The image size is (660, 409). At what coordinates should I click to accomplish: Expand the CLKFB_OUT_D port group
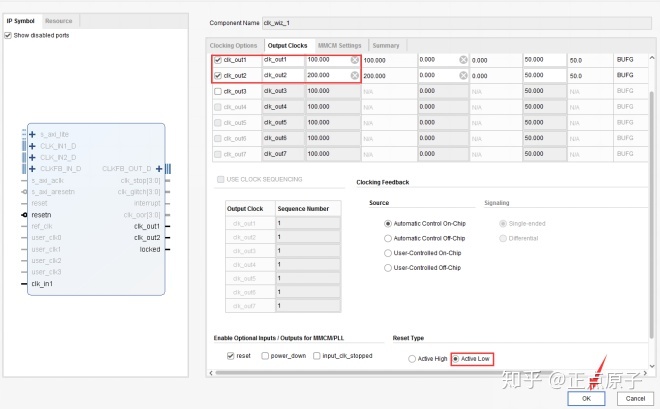[159, 169]
